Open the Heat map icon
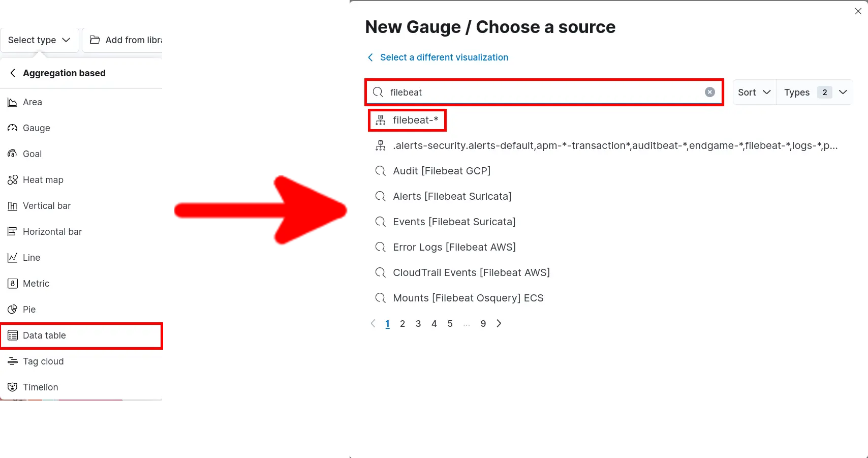This screenshot has height=458, width=868. coord(12,179)
